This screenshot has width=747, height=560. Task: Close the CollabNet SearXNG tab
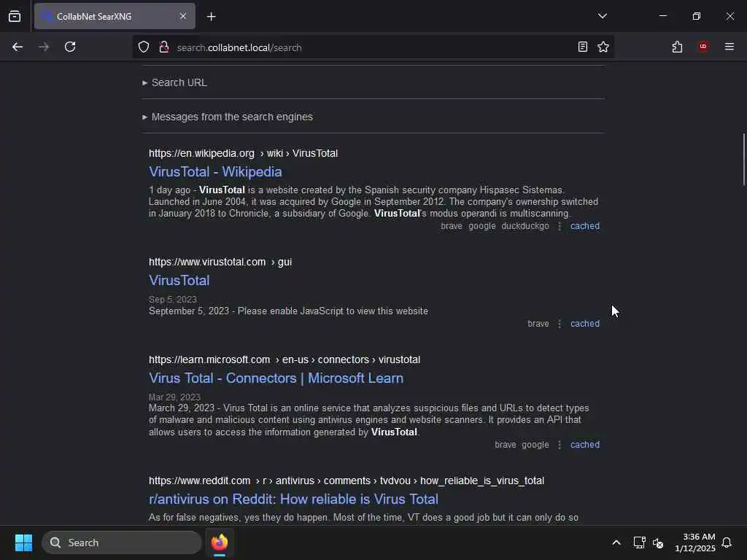(183, 16)
